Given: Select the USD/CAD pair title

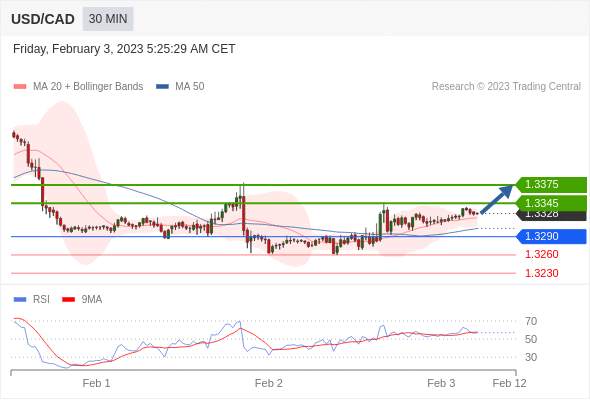Looking at the screenshot, I should click(x=43, y=19).
